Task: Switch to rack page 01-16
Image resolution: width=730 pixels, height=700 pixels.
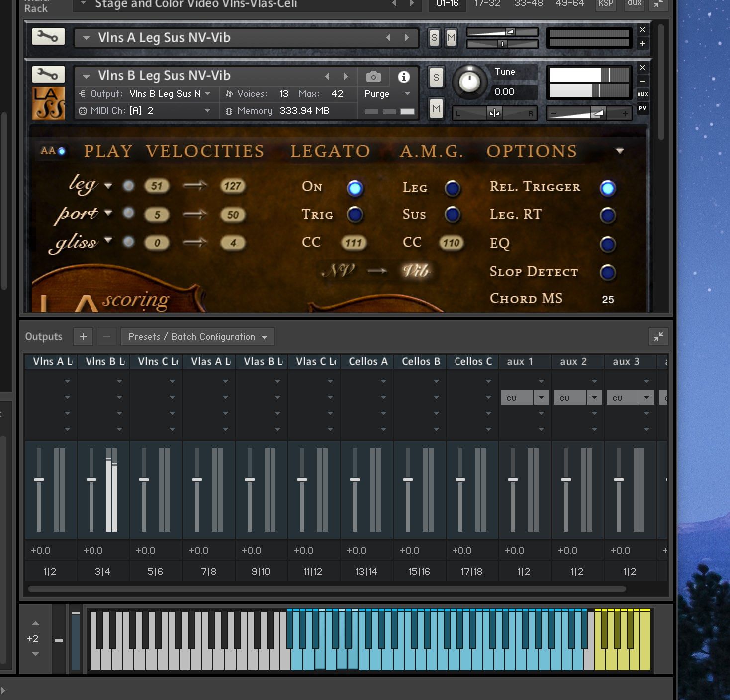Action: pyautogui.click(x=447, y=4)
